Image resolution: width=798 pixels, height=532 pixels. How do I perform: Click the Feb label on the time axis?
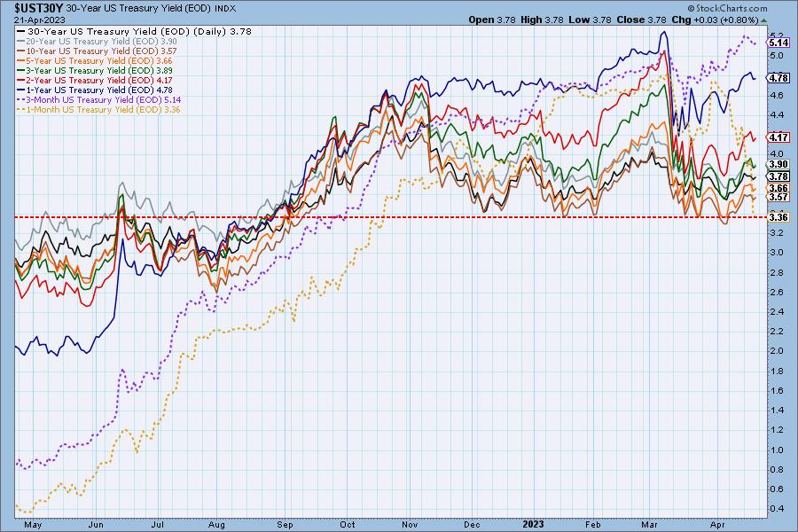(x=593, y=525)
